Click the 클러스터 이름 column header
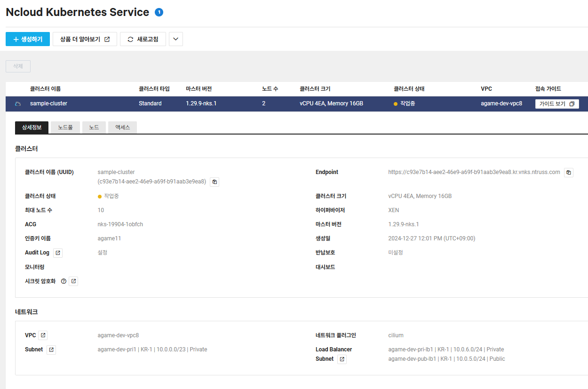This screenshot has width=588, height=389. pyautogui.click(x=45, y=89)
